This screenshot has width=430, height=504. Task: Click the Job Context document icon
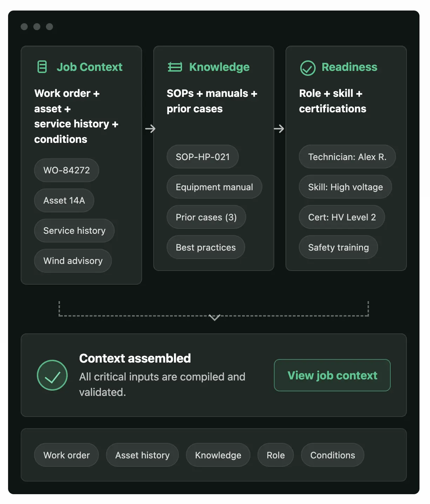tap(42, 67)
